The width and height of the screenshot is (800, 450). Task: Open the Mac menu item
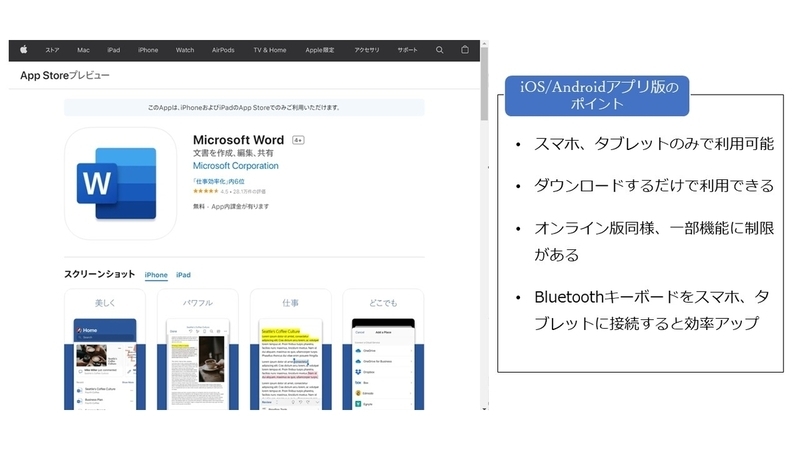click(x=83, y=50)
